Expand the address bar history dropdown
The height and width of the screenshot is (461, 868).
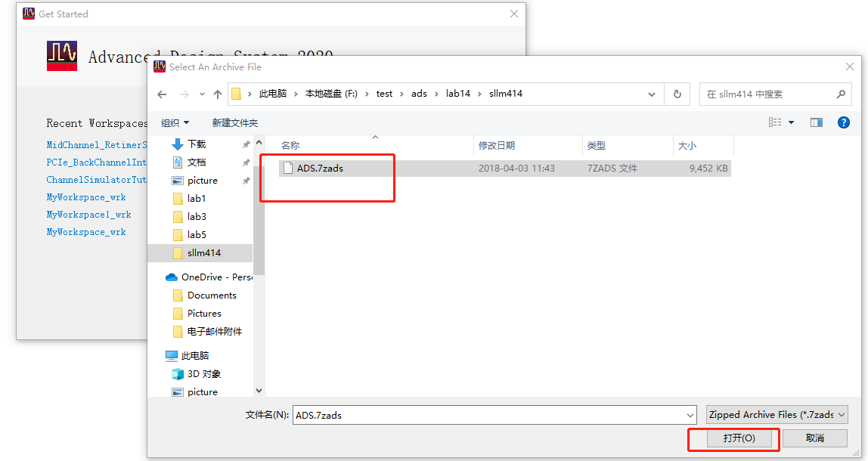click(651, 94)
